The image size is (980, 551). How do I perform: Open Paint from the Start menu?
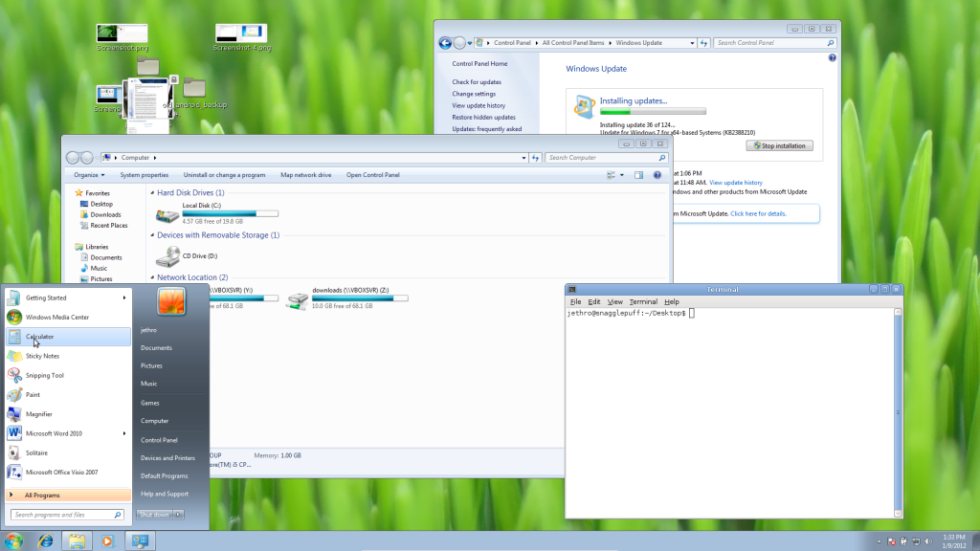(68, 395)
